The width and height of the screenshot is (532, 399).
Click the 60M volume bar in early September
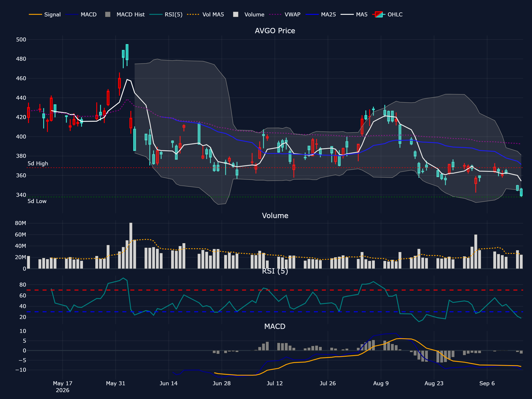tap(476, 252)
